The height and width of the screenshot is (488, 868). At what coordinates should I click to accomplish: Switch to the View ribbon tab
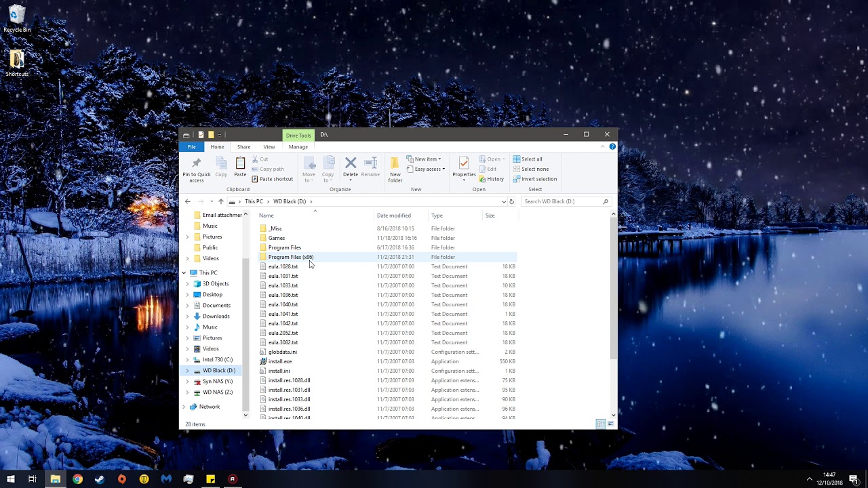point(269,147)
